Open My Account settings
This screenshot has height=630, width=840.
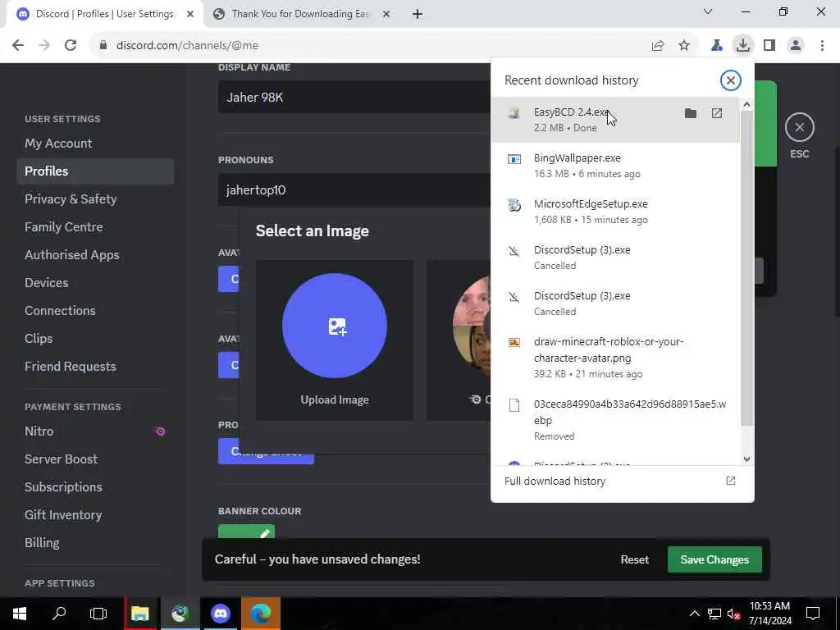(95, 143)
